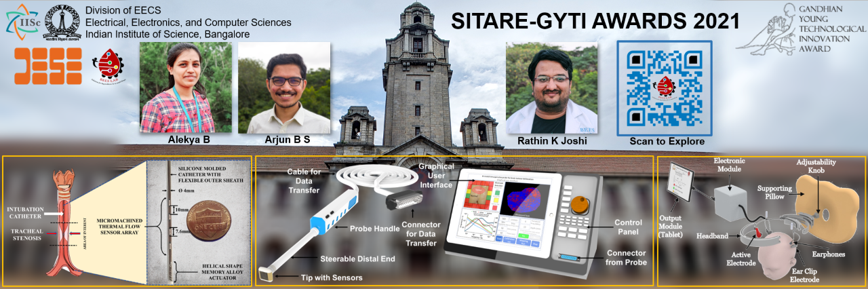The width and height of the screenshot is (868, 289).
Task: Open Alekya B's photo
Action: [x=185, y=88]
